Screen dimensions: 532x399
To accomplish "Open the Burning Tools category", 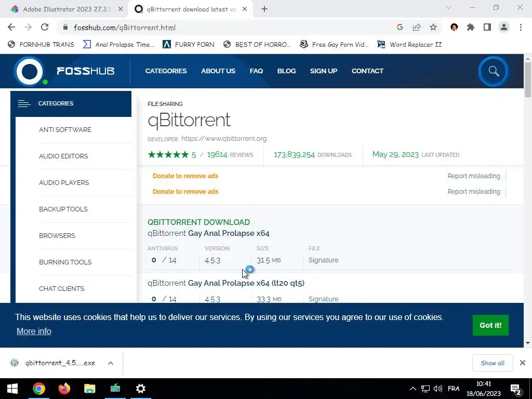I will click(x=65, y=262).
